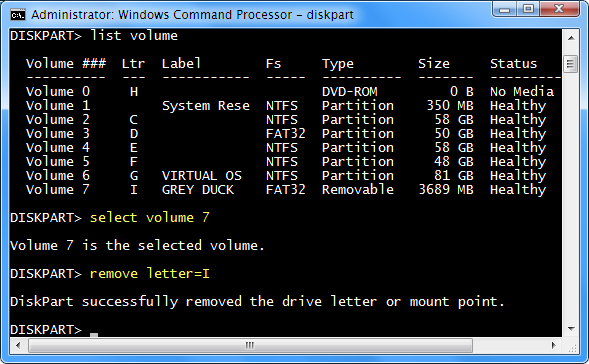The width and height of the screenshot is (589, 364).
Task: Minimize the diskpart command window
Action: tap(504, 9)
